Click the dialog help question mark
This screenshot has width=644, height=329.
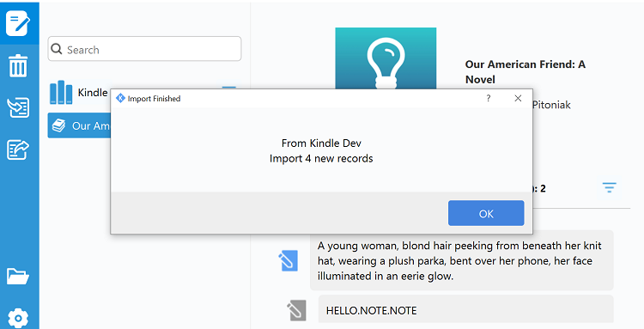489,98
